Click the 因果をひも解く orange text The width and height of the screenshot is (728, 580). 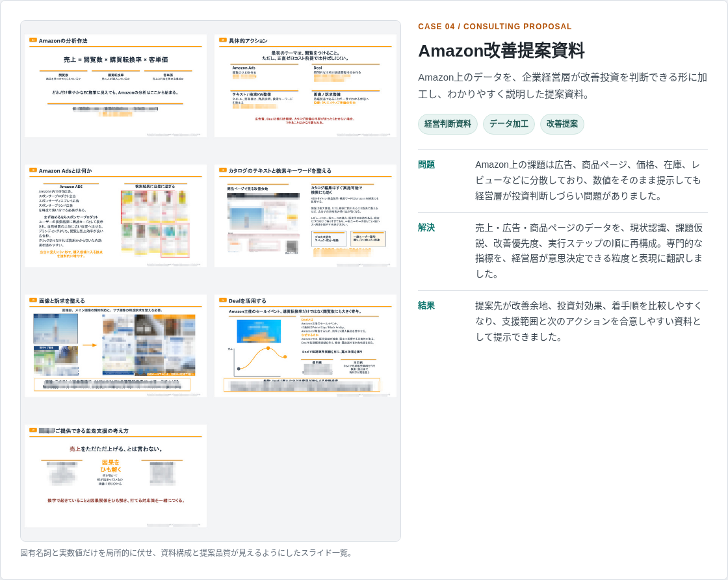coord(110,466)
